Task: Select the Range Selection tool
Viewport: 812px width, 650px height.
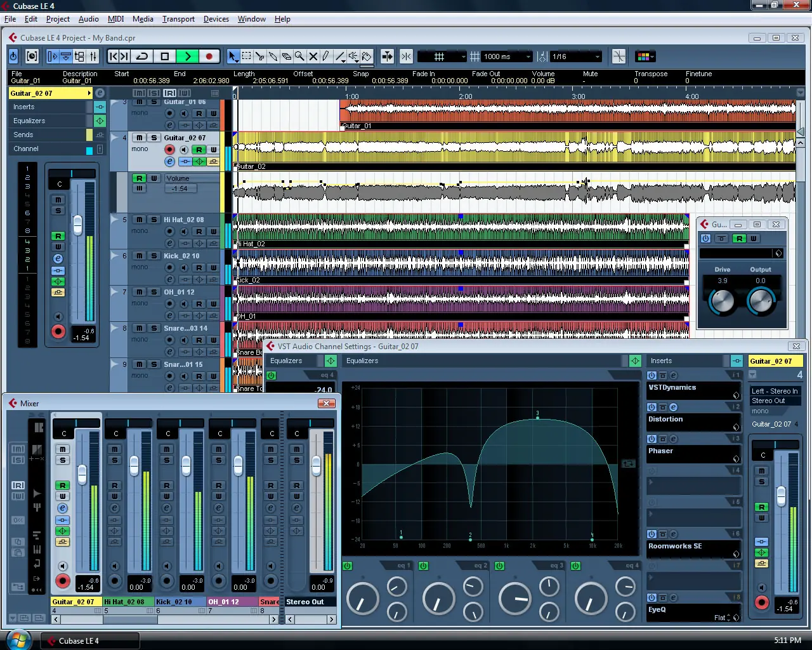Action: 246,56
